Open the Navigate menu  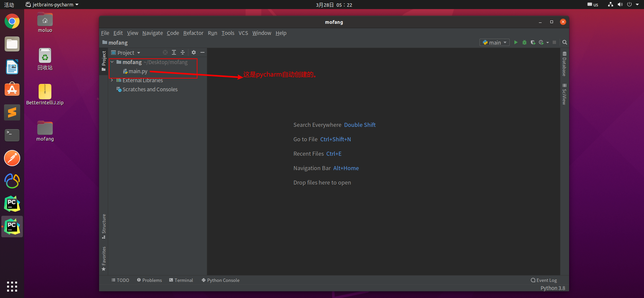click(152, 33)
